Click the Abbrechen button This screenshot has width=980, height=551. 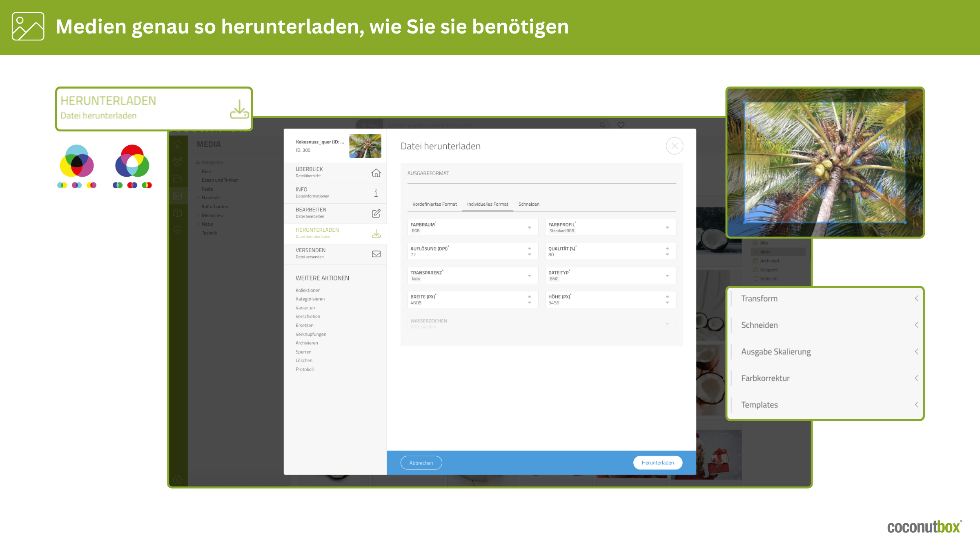(x=421, y=462)
